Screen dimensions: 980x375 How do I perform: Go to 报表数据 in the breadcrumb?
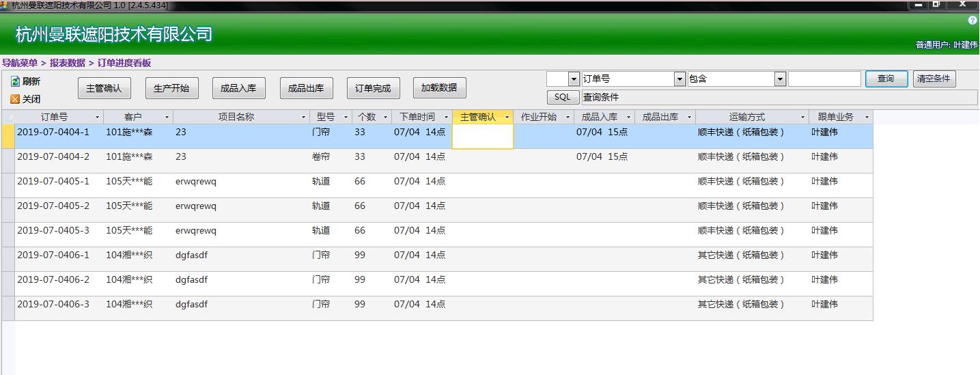pyautogui.click(x=68, y=63)
